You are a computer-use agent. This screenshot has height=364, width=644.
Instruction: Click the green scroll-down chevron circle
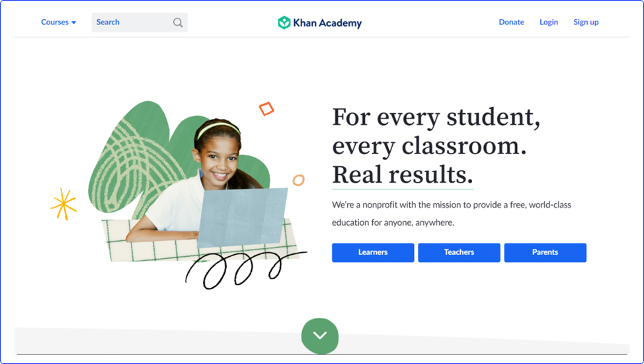[x=320, y=336]
